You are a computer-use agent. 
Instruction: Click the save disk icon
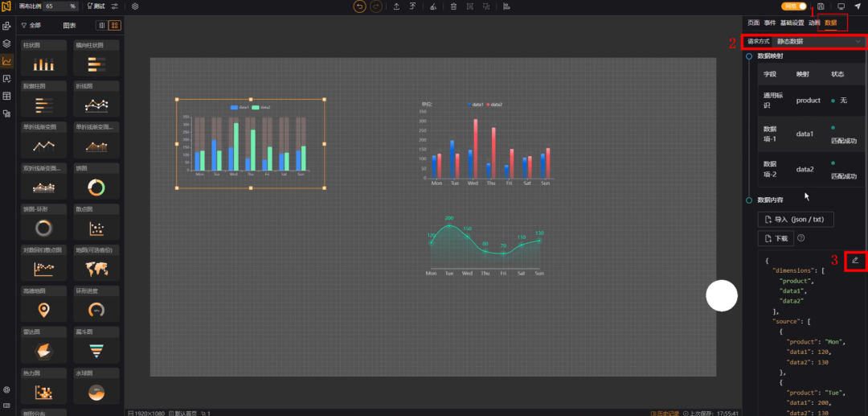tap(821, 6)
